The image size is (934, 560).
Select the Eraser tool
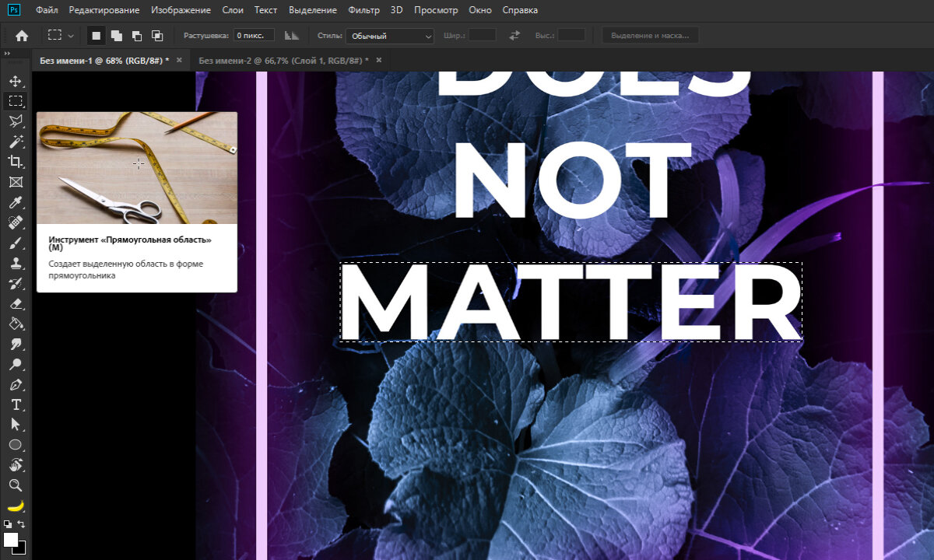(x=15, y=303)
